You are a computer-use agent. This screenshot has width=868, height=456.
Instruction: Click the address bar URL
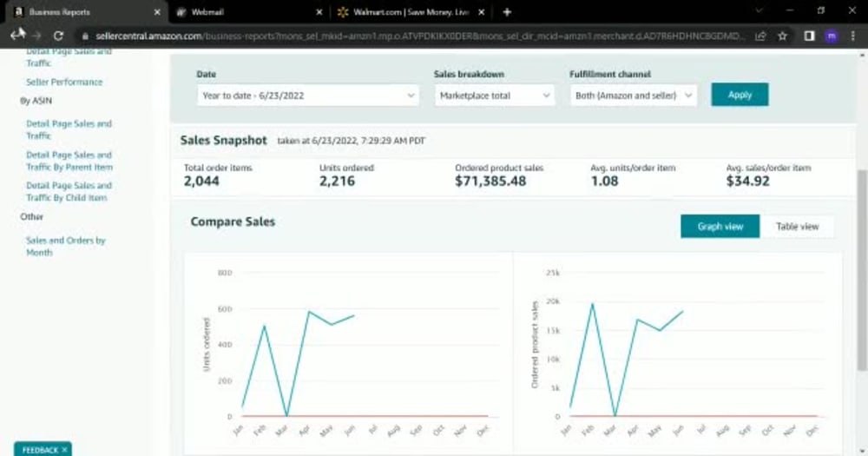click(419, 36)
